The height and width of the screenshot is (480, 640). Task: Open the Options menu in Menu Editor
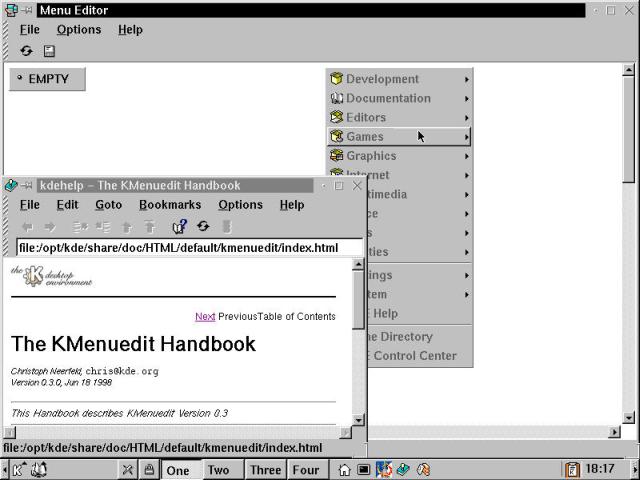click(x=78, y=30)
